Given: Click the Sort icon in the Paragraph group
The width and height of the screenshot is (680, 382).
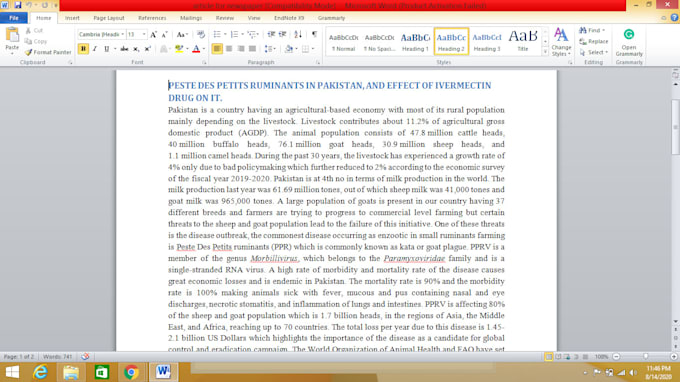Looking at the screenshot, I should pos(298,34).
